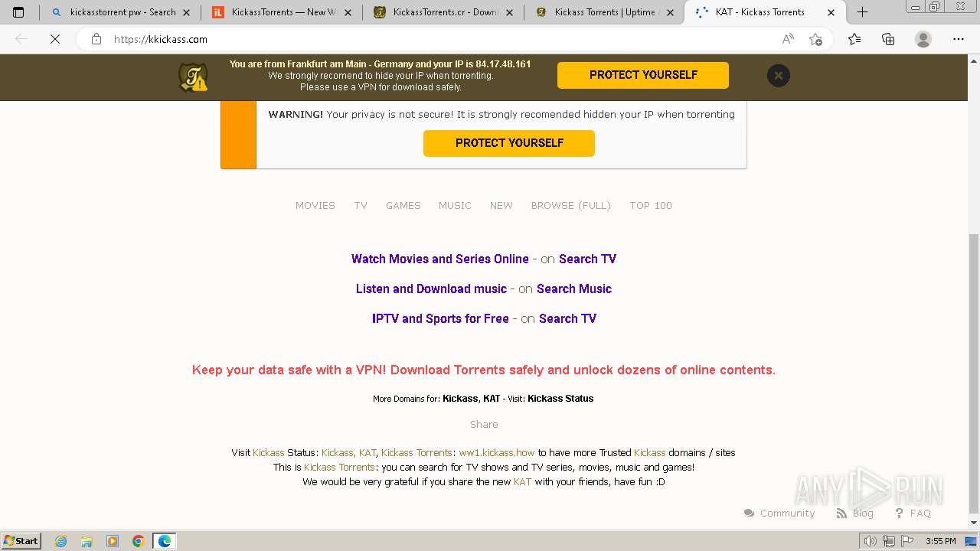View site information lock icon
Viewport: 980px width, 551px height.
[x=96, y=39]
